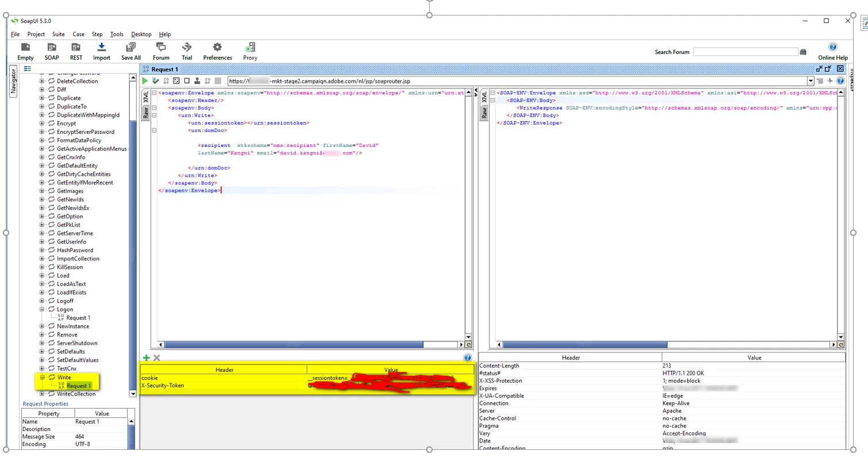Open headers panel help icon
This screenshot has height=470, width=868.
click(x=468, y=358)
